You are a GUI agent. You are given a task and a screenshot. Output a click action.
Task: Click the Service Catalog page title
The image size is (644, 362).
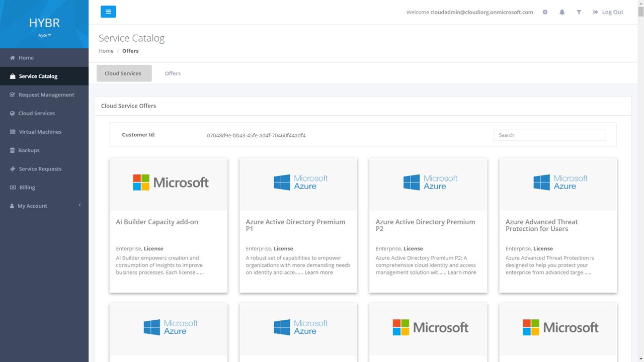[x=131, y=38]
